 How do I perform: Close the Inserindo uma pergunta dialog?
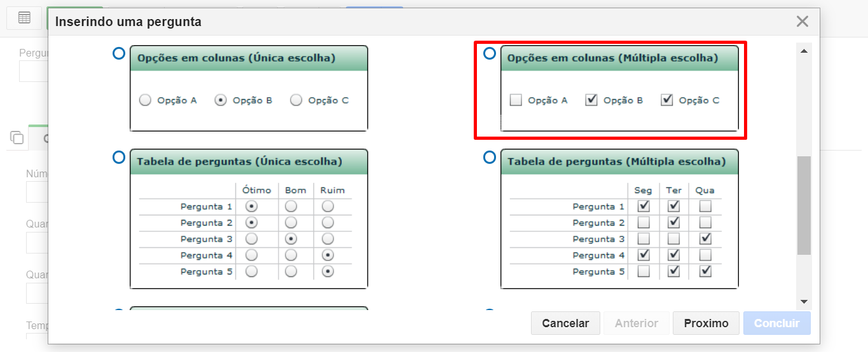click(x=803, y=22)
